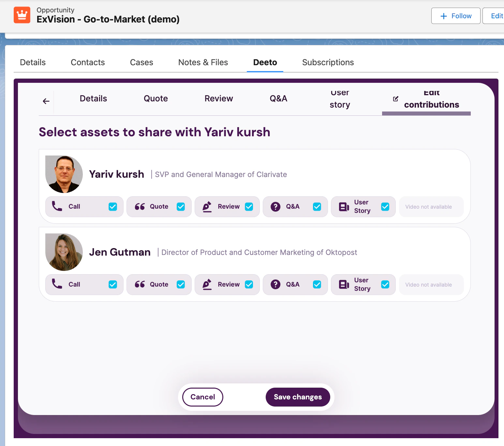The width and height of the screenshot is (504, 446).
Task: Open the Q&A tab in Deeto
Action: 278,98
